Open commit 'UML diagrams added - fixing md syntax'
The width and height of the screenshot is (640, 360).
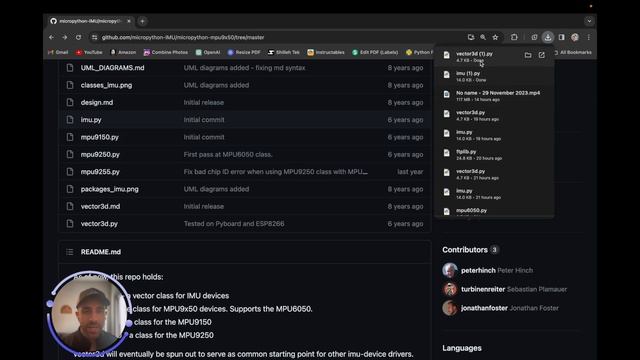pyautogui.click(x=244, y=68)
